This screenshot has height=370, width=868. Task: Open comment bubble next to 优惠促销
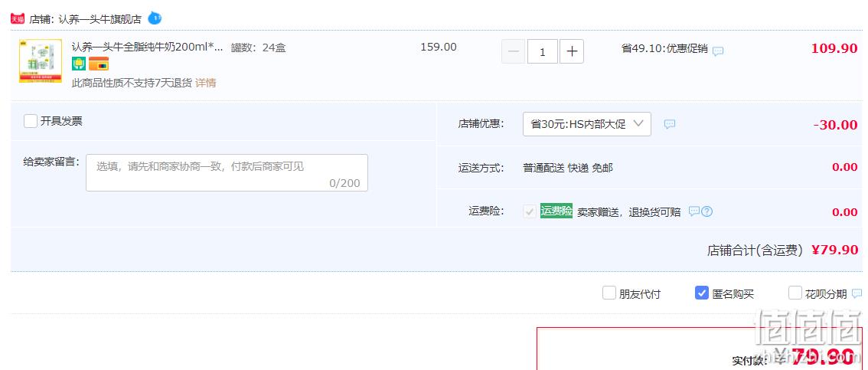718,51
